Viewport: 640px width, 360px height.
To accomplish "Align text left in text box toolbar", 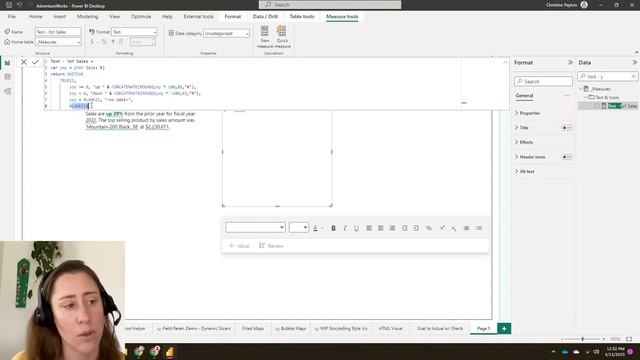I will tap(369, 228).
